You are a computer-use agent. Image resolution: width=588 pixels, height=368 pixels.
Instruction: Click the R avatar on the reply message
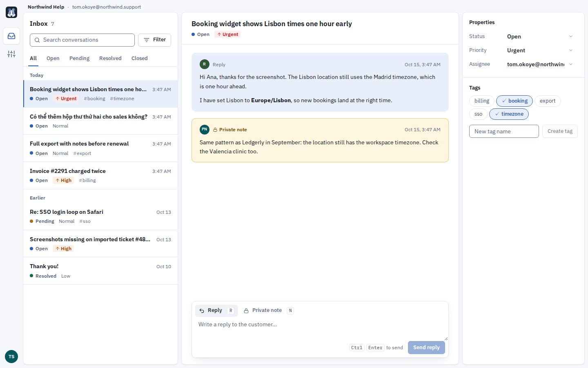click(205, 64)
